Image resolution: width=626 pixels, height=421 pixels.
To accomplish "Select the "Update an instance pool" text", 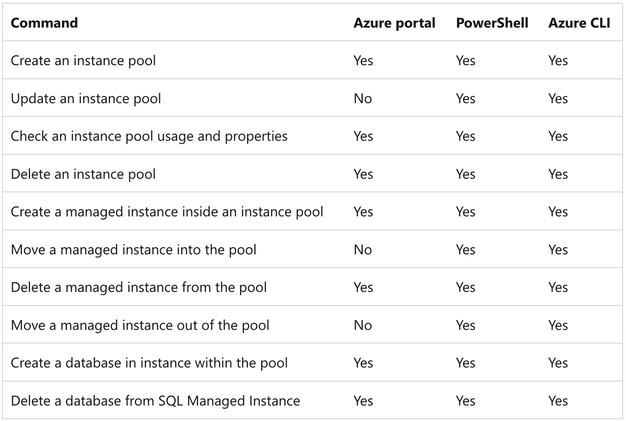I will [86, 99].
